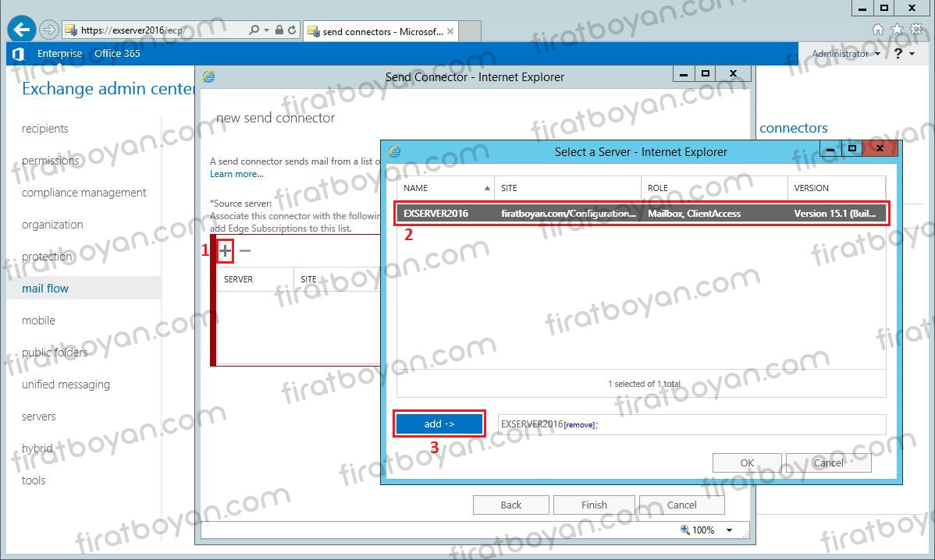Click the browser forward arrow

49,29
